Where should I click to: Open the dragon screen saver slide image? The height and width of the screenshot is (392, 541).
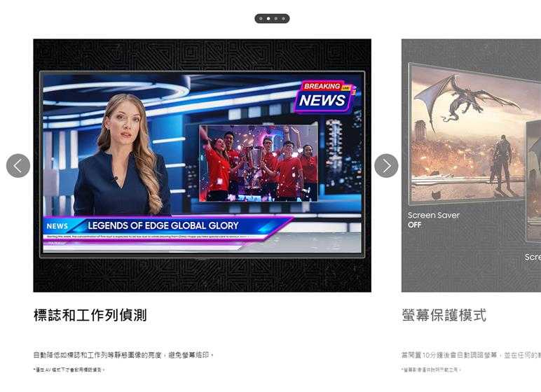466,133
